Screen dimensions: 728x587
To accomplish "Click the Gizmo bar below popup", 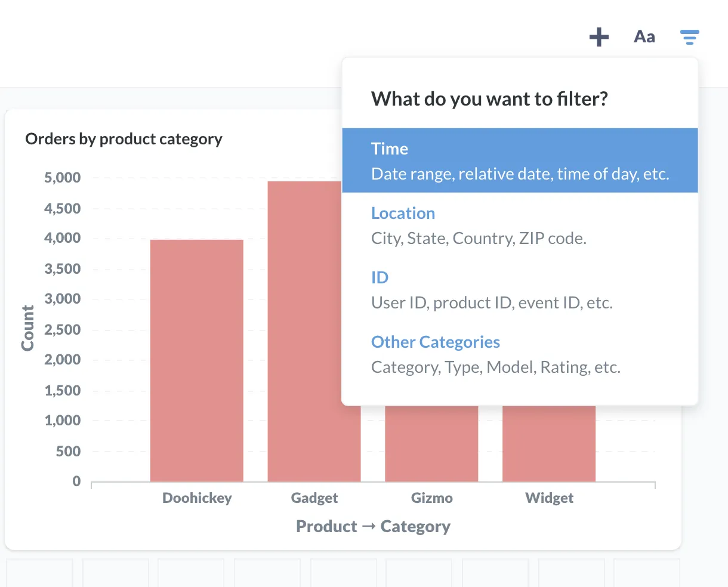I will (431, 443).
